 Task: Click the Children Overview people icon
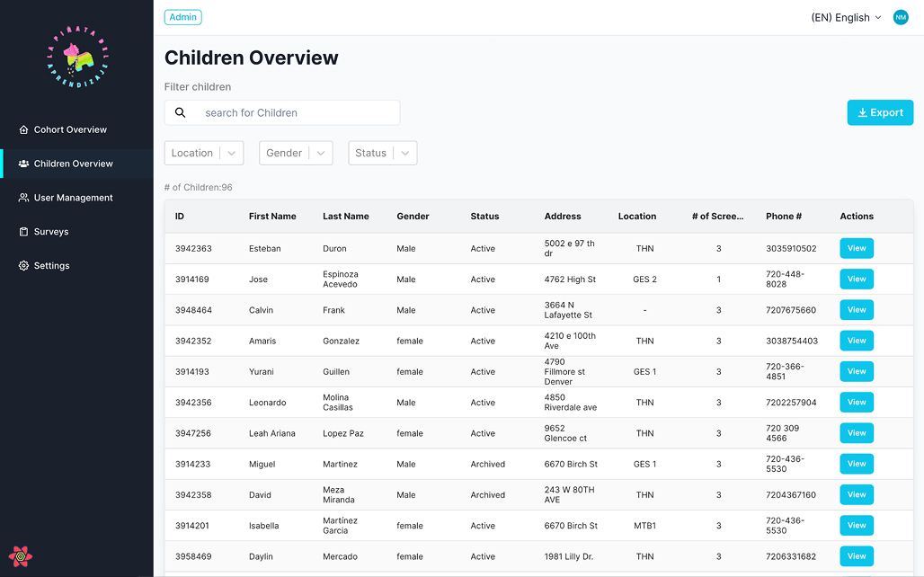24,164
